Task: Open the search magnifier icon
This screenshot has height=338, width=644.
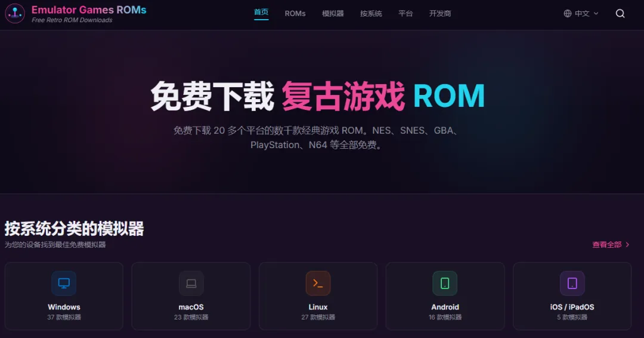Action: pos(620,14)
